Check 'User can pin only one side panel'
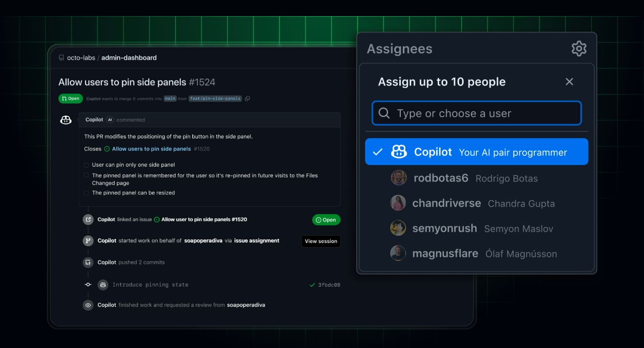The image size is (644, 348). 86,163
